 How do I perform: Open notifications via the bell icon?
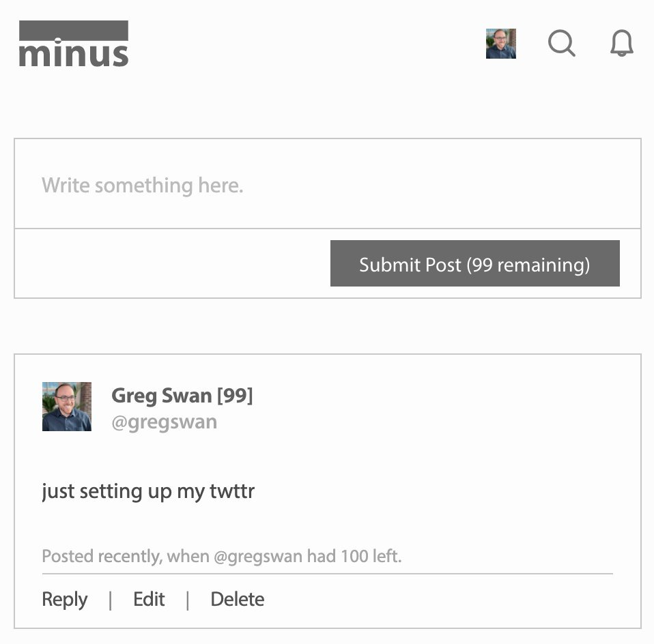[x=621, y=43]
